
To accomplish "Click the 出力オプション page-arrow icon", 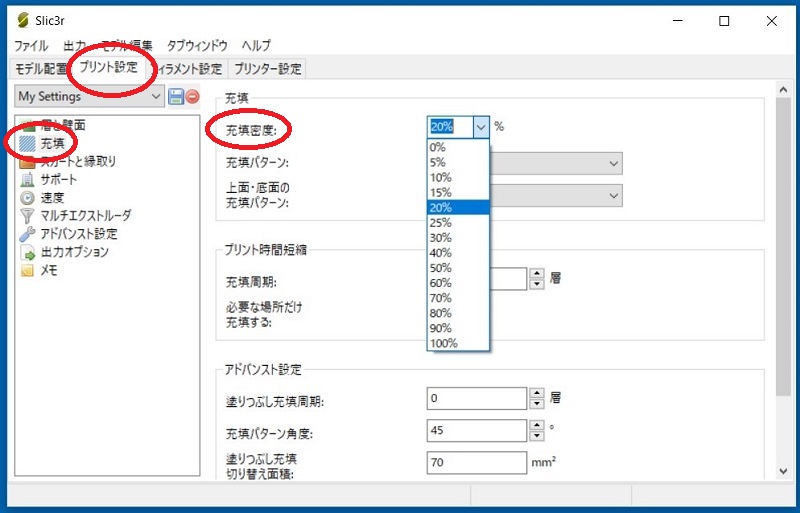I will click(27, 252).
